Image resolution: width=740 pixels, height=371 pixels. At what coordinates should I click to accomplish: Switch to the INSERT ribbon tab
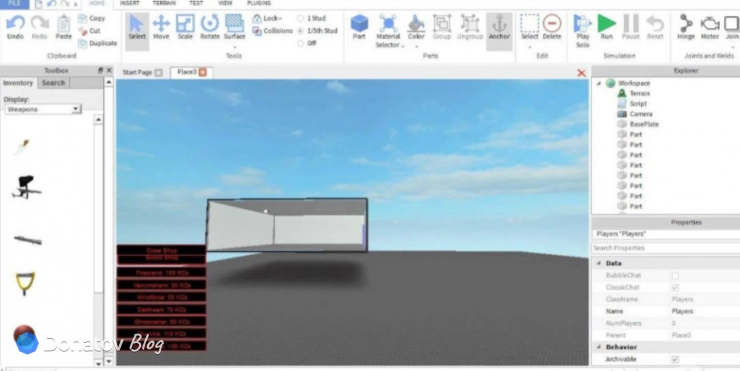129,3
